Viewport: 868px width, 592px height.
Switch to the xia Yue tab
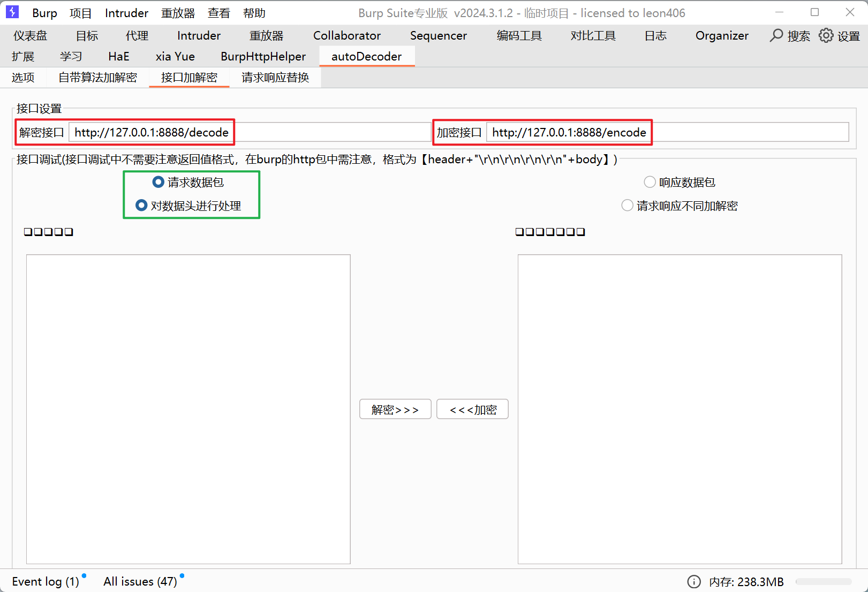coord(175,56)
